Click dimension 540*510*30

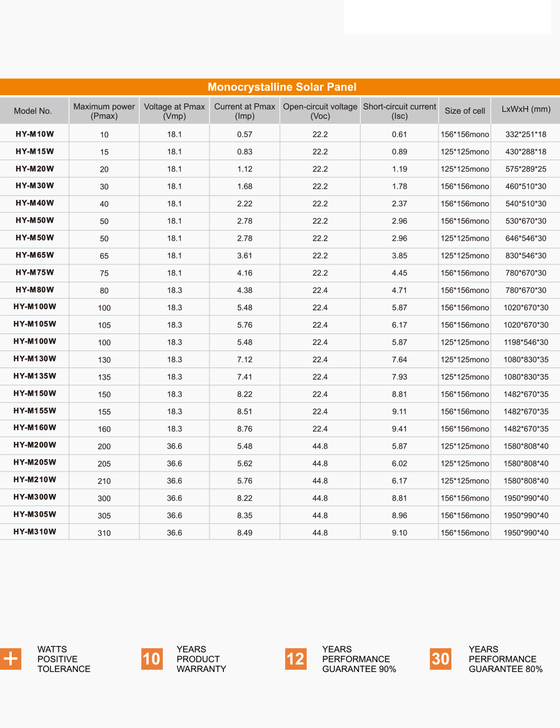[x=526, y=204]
